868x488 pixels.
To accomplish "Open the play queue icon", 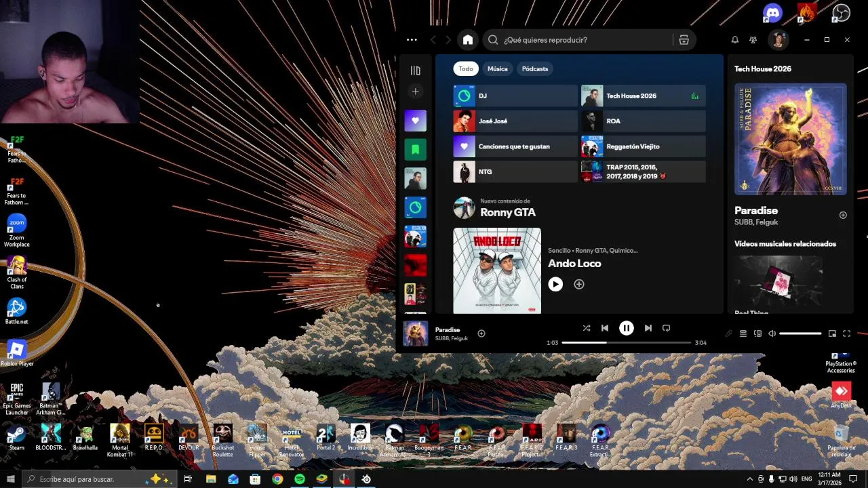I will pos(743,333).
